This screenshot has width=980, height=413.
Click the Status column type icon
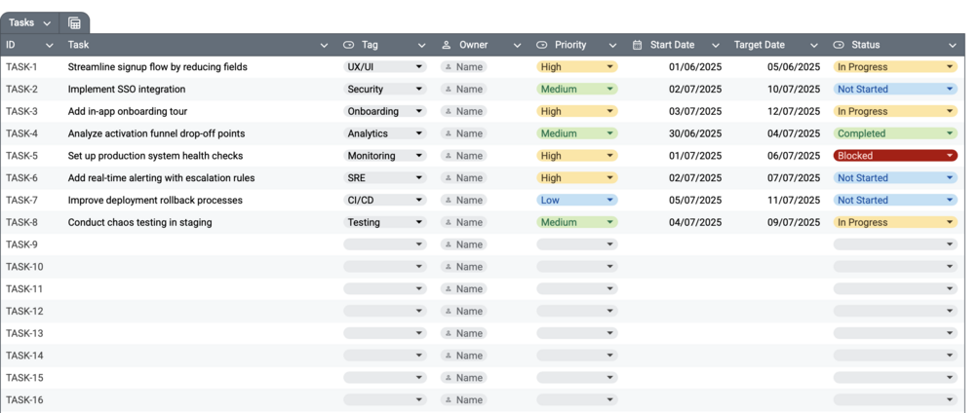[839, 45]
